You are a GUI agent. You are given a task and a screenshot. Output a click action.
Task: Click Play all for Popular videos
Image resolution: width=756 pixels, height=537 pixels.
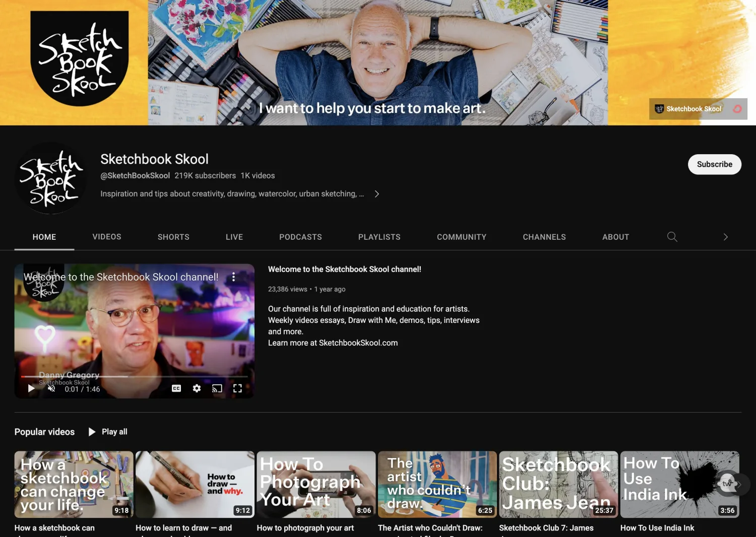108,432
